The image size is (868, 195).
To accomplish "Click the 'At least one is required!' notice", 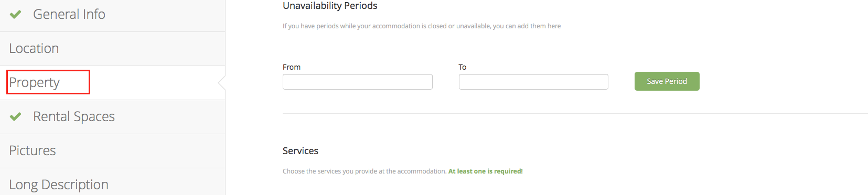I will (486, 171).
